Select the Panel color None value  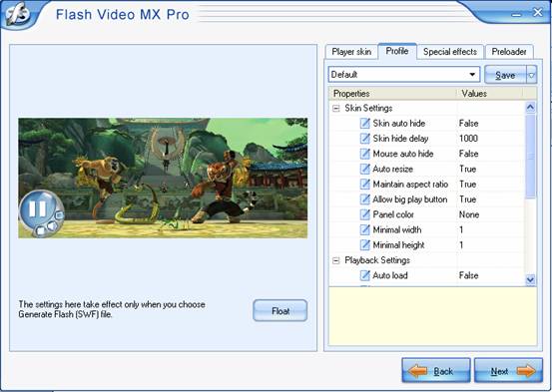point(469,214)
